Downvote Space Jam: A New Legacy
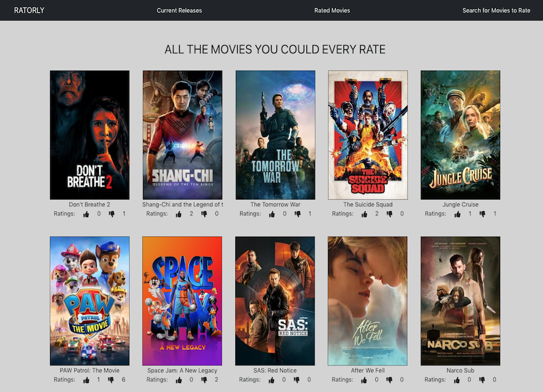 click(x=205, y=380)
